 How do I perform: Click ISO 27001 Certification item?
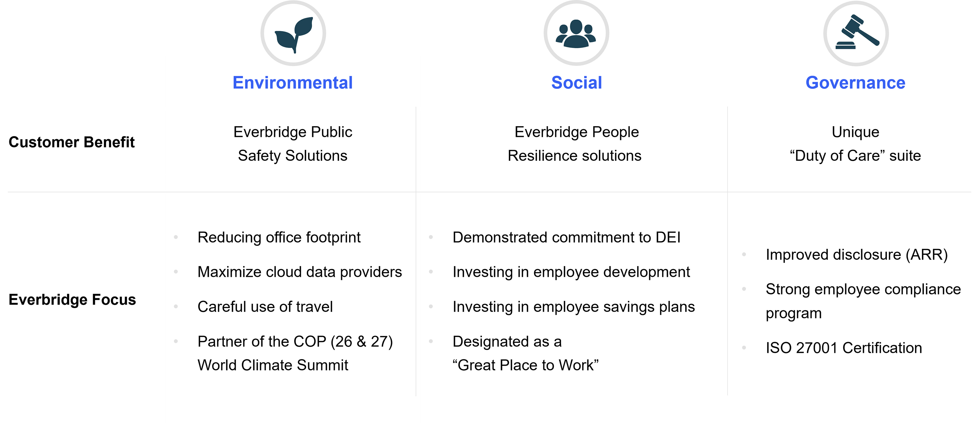(844, 348)
